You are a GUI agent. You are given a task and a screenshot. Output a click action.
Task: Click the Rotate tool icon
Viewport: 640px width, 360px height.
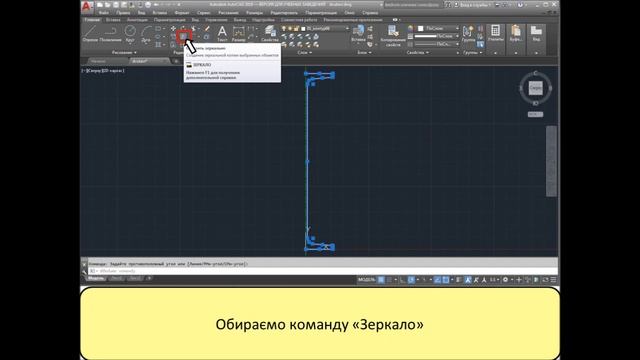pyautogui.click(x=183, y=29)
